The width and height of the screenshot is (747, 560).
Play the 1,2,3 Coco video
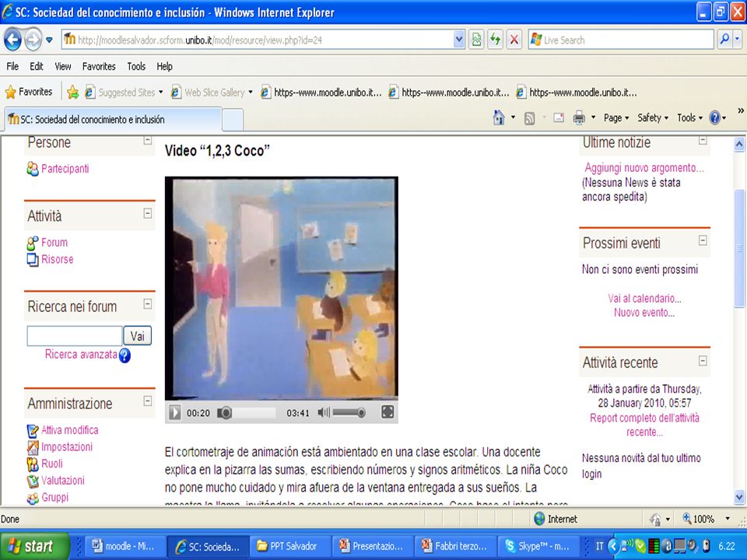(175, 412)
